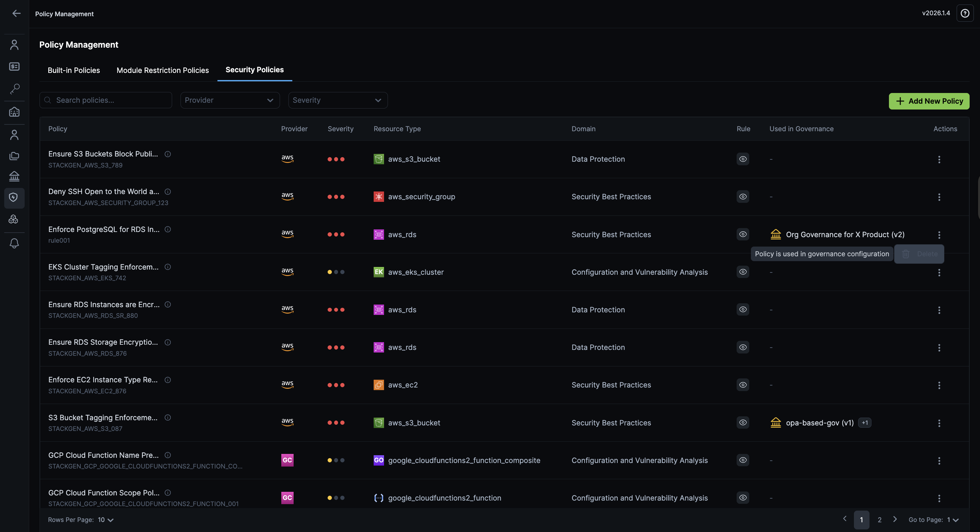Open Rows Per Page dropdown

(106, 520)
